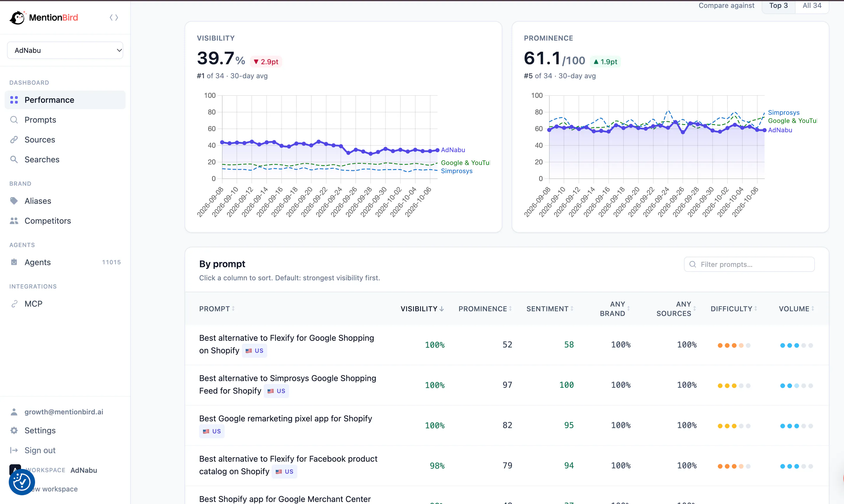Screen dimensions: 844x504
Task: Open Prompts via its magnifier icon
Action: [x=14, y=119]
